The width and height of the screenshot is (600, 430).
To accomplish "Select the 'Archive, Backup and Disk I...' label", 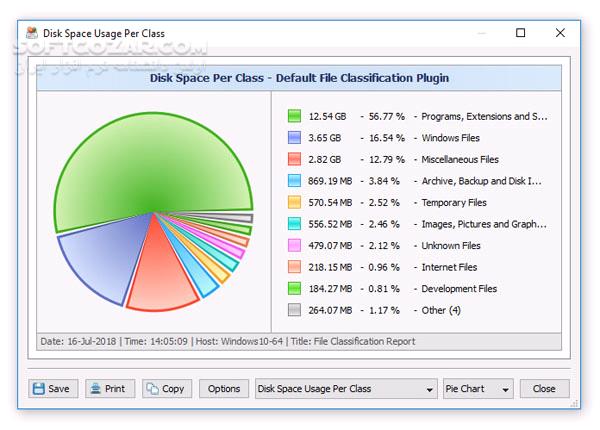I will tap(481, 181).
